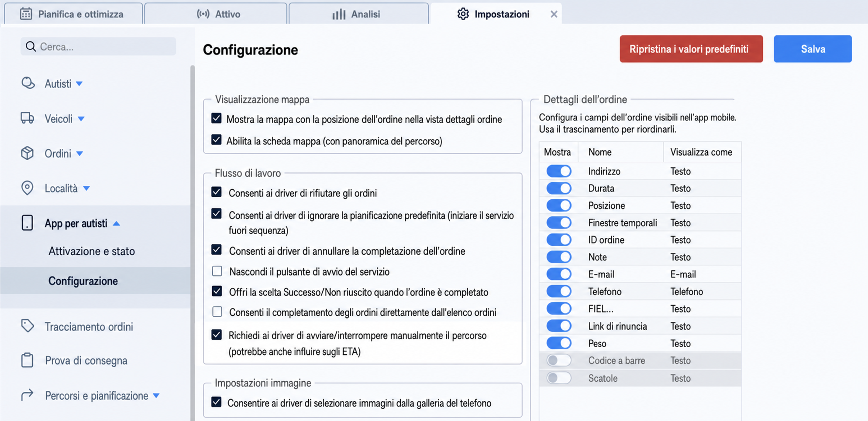The image size is (868, 421).
Task: Turn off the Peso field toggle
Action: point(558,343)
